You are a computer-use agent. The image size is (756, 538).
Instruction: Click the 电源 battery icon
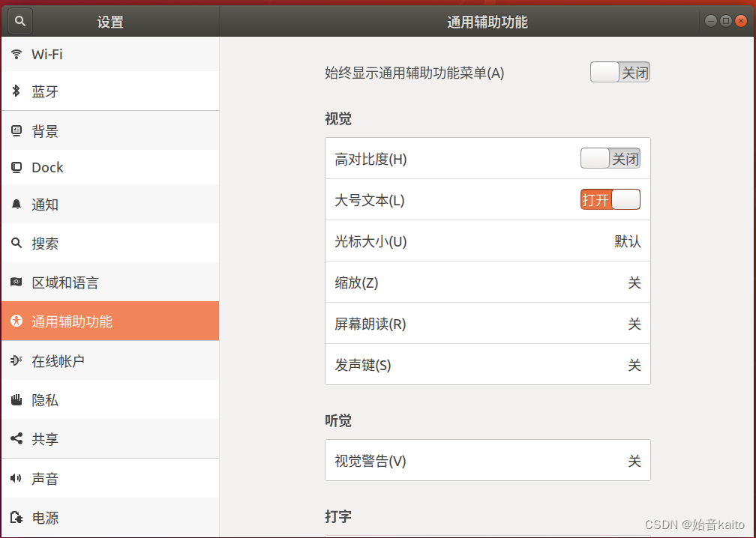coord(16,518)
